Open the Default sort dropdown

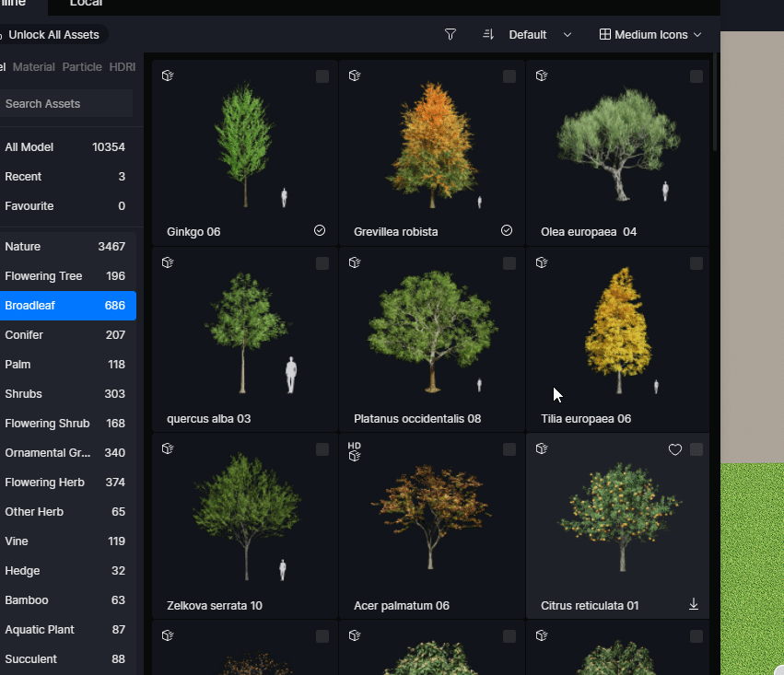click(540, 34)
